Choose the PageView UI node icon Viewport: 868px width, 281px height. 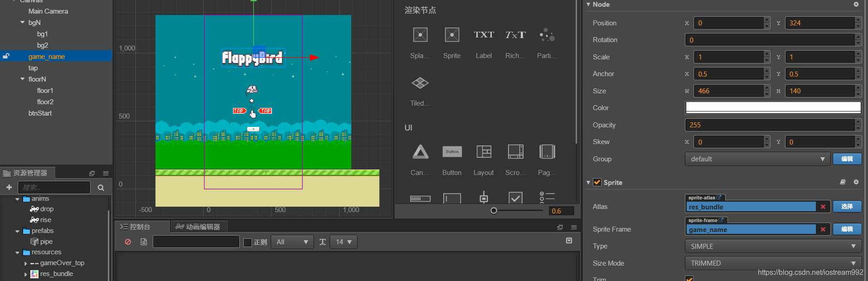(547, 152)
